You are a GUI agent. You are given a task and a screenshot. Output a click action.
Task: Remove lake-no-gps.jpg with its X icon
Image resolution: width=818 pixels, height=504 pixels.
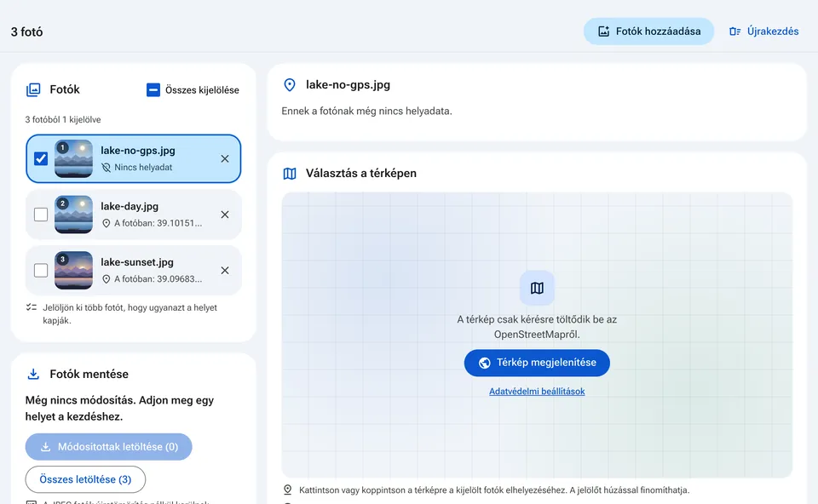click(225, 159)
